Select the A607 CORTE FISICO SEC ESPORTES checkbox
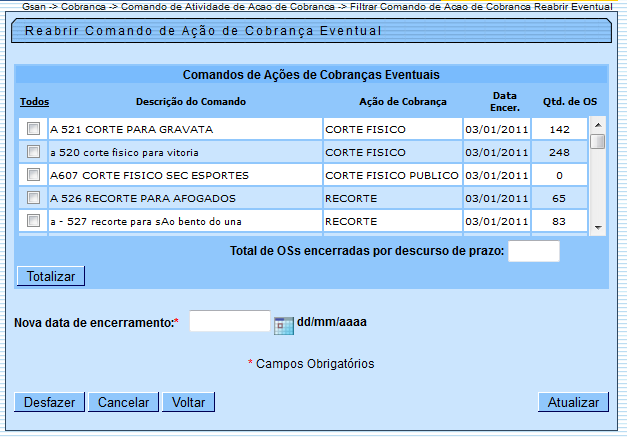The image size is (627, 437). [34, 175]
